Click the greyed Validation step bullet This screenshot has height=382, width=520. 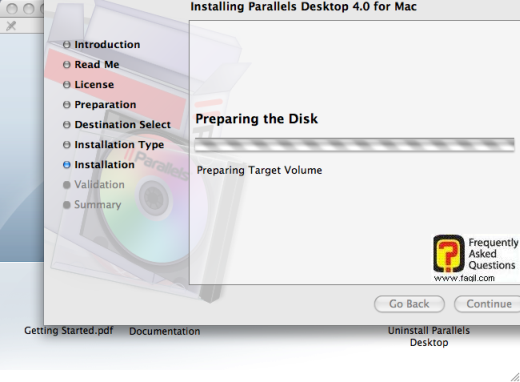67,185
